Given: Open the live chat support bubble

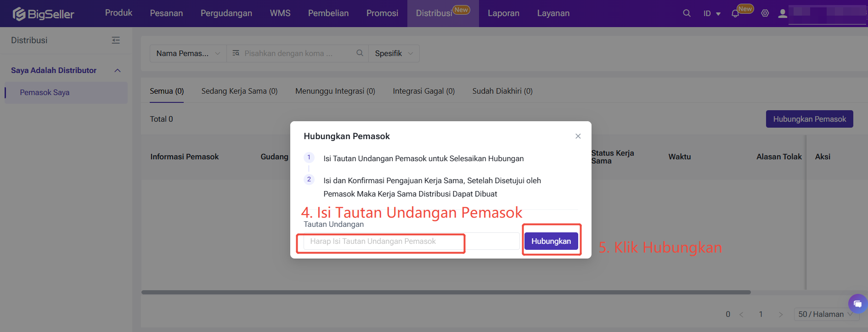Looking at the screenshot, I should [x=857, y=304].
